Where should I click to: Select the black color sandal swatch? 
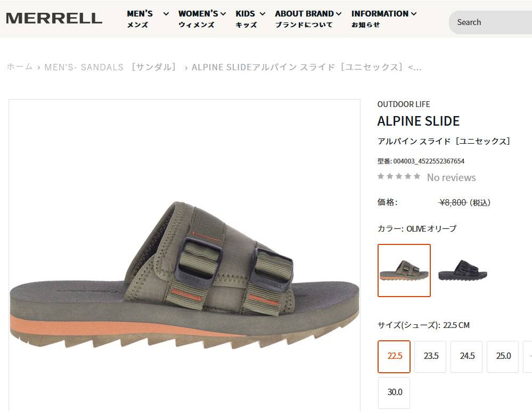(x=463, y=271)
